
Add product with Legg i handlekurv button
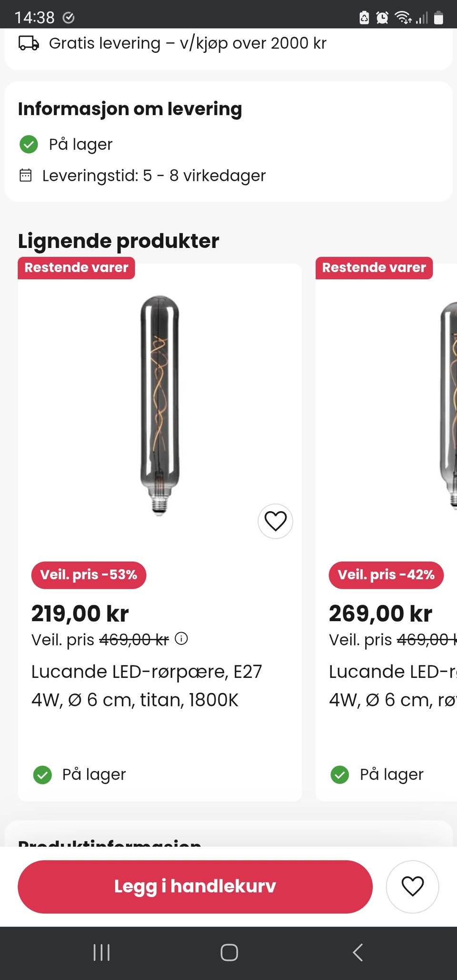195,887
